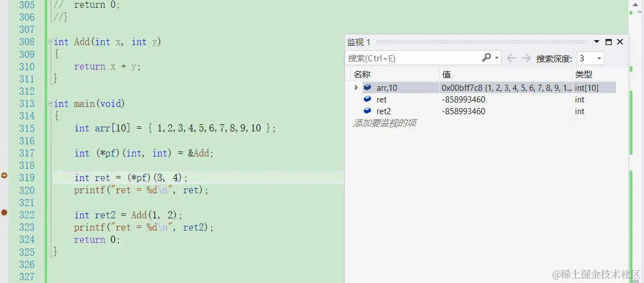
Task: Open the Watch 1 window options dropdown
Action: 597,42
